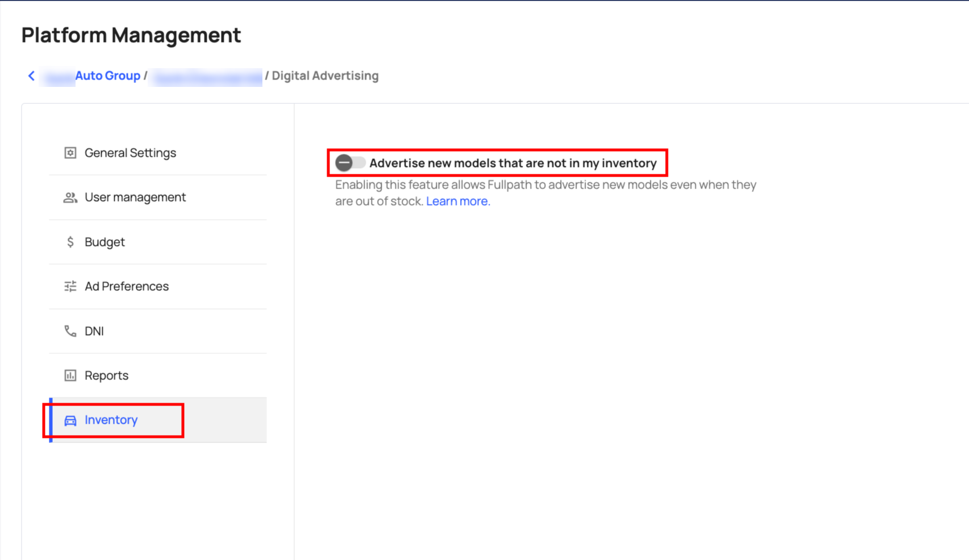Open the DNI settings page

tap(94, 331)
